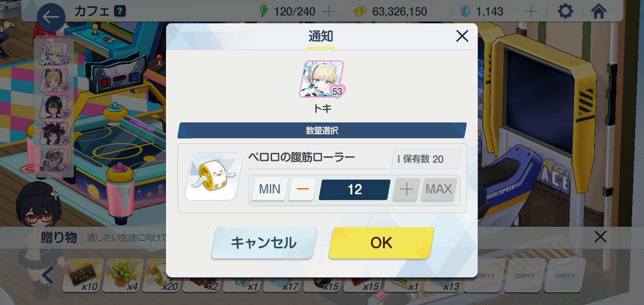Close the 通知 dialog with X
644x305 pixels.
[462, 36]
